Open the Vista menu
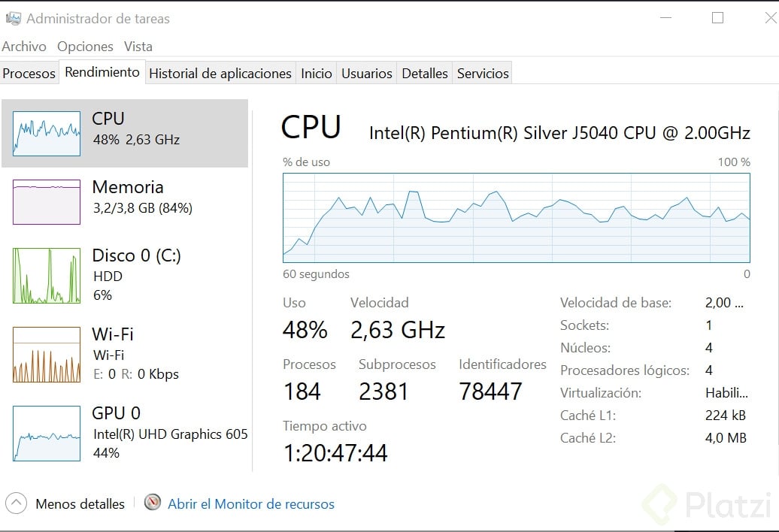Image resolution: width=779 pixels, height=532 pixels. [x=138, y=47]
